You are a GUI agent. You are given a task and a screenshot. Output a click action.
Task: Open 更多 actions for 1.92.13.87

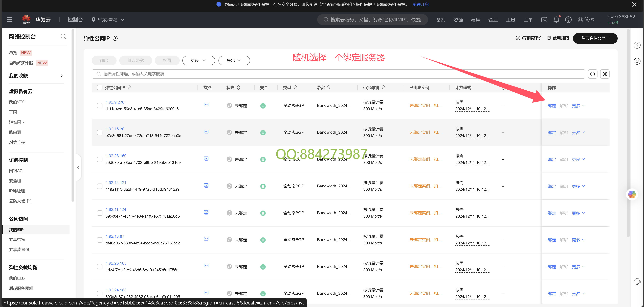(578, 240)
